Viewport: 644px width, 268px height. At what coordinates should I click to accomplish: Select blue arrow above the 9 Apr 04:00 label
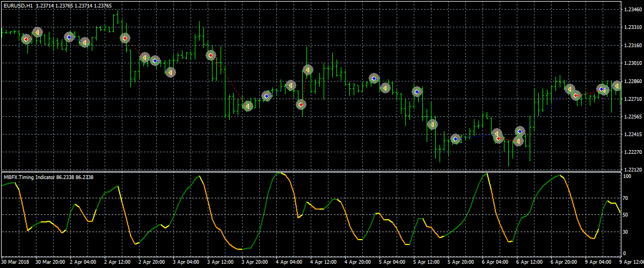[602, 90]
